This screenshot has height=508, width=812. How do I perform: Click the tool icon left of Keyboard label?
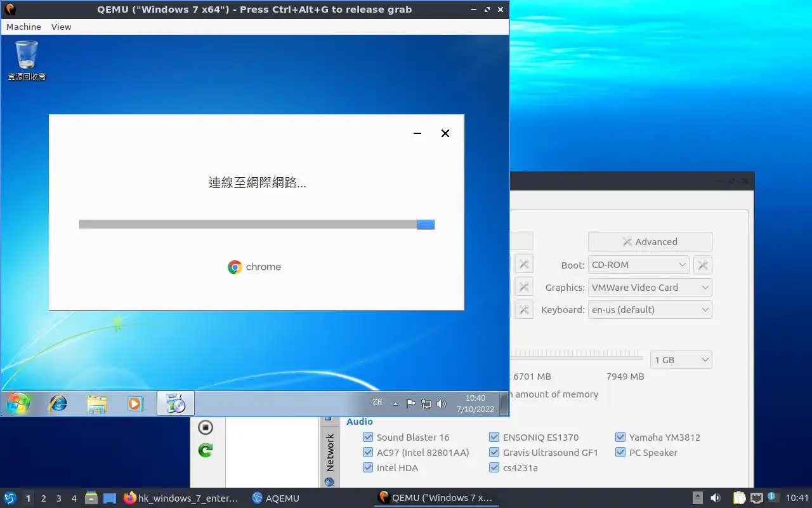(523, 310)
